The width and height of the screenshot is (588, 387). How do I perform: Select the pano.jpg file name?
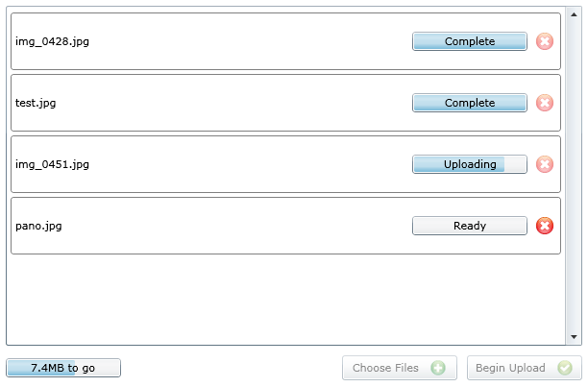pyautogui.click(x=38, y=226)
